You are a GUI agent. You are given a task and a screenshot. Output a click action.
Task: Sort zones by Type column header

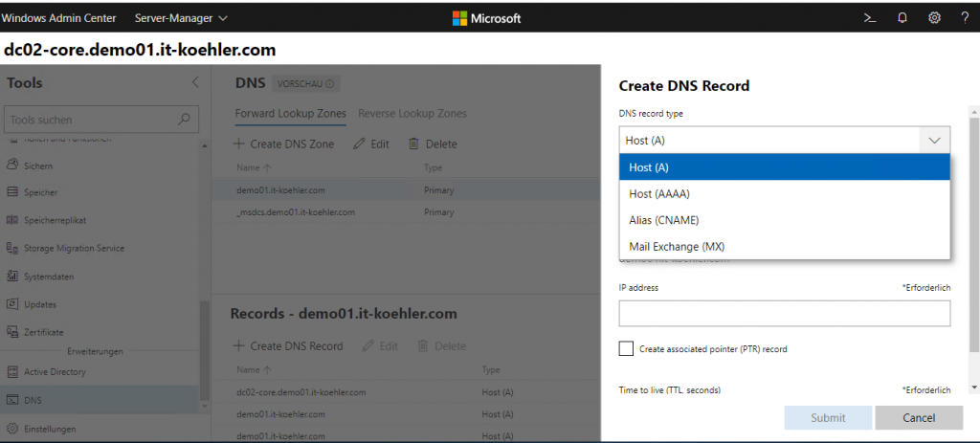point(434,167)
